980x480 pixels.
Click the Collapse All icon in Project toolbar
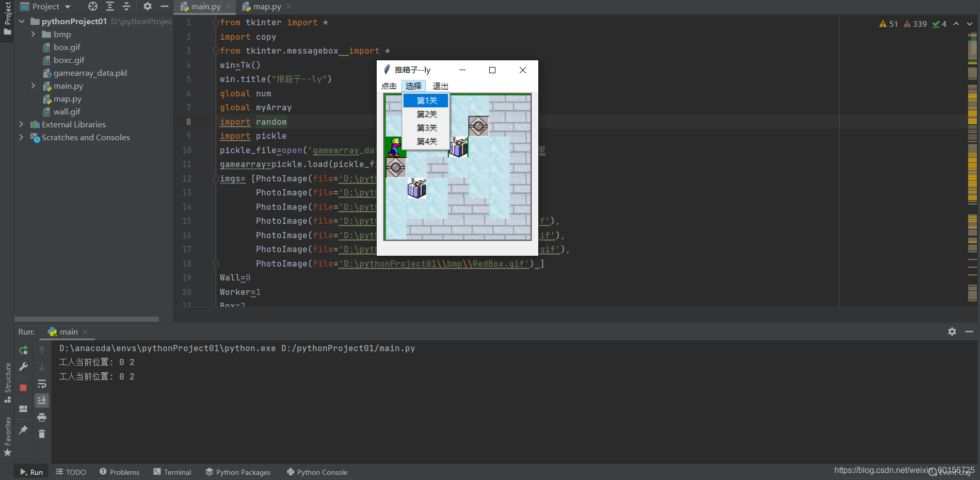(x=126, y=6)
